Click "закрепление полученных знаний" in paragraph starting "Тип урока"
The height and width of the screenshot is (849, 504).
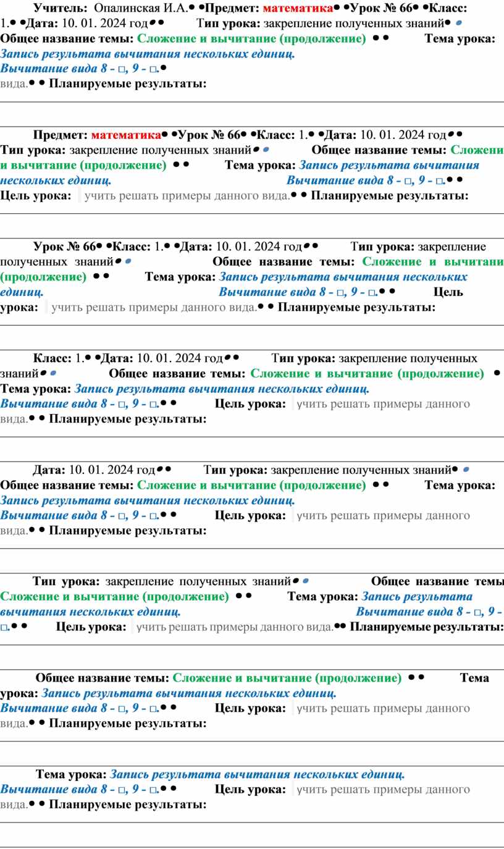coord(198,581)
